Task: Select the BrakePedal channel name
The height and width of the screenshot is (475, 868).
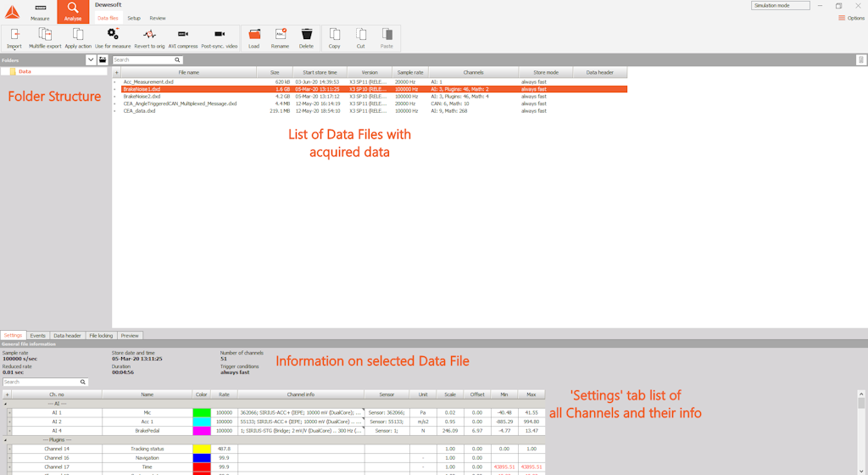Action: pos(147,431)
